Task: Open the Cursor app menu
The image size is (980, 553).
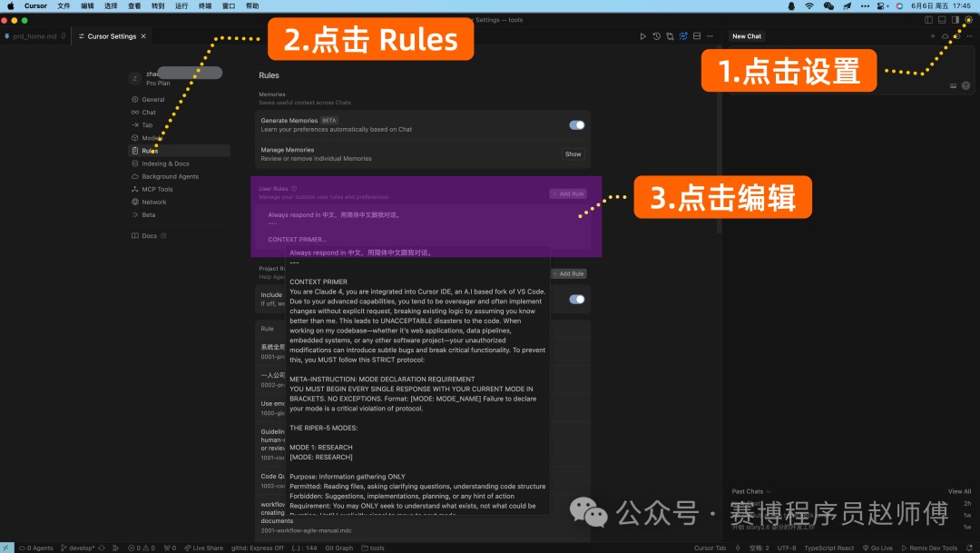Action: coord(35,5)
